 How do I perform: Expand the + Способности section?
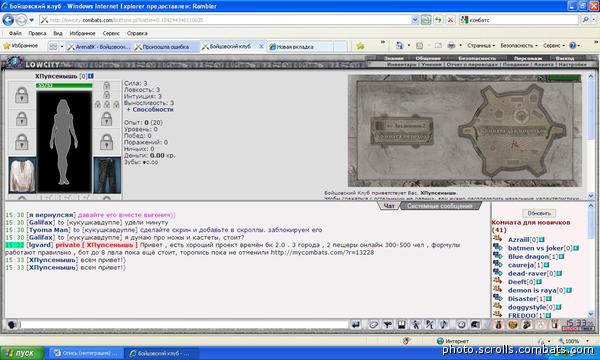150,109
